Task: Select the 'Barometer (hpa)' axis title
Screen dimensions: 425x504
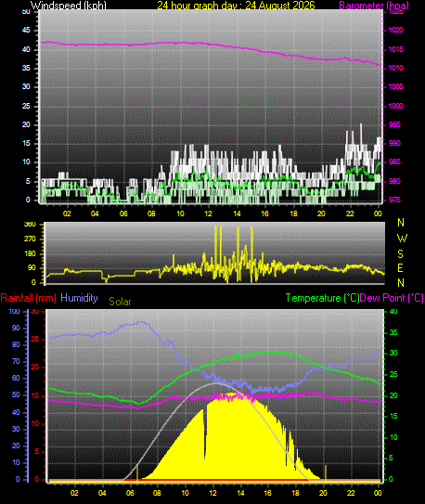Action: (x=374, y=6)
